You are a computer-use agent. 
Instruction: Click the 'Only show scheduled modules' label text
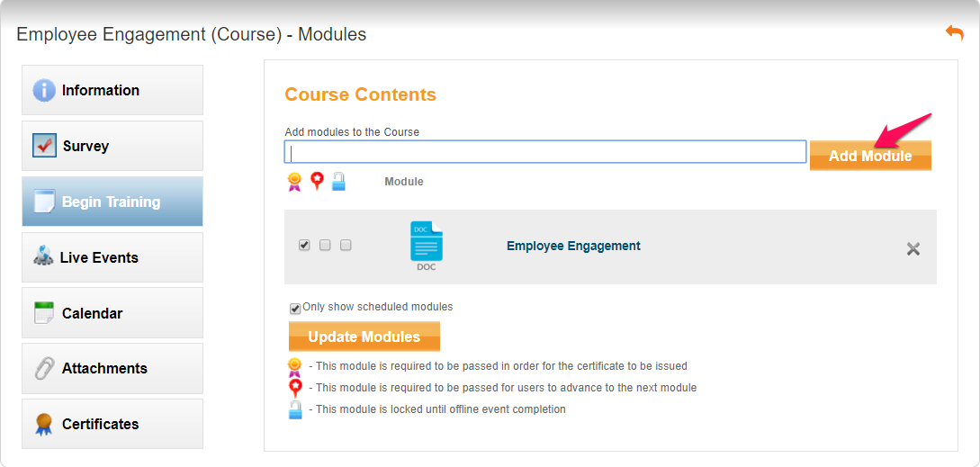(377, 306)
